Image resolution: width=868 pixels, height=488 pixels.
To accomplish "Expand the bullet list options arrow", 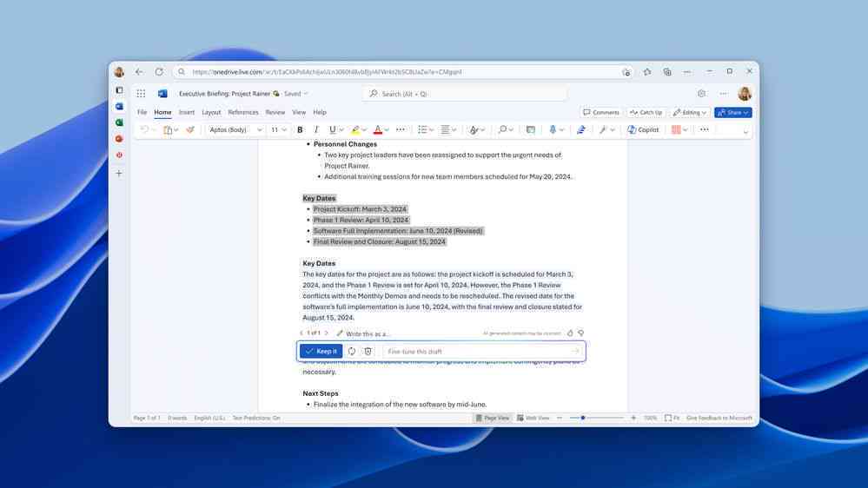I will [431, 129].
